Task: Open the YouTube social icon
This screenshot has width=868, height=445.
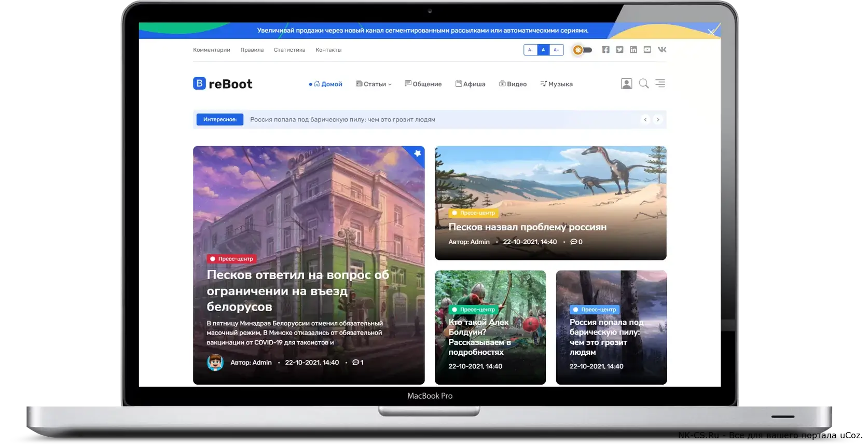Action: 647,50
